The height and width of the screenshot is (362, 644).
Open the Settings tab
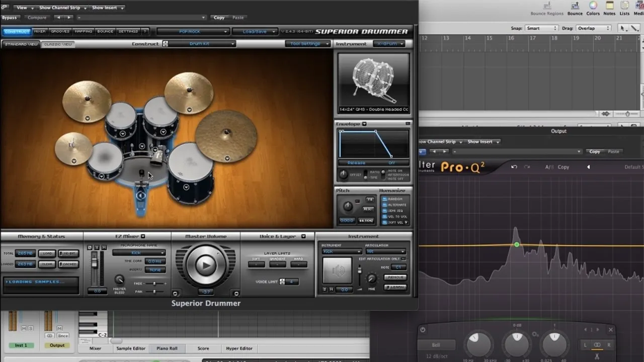coord(128,31)
